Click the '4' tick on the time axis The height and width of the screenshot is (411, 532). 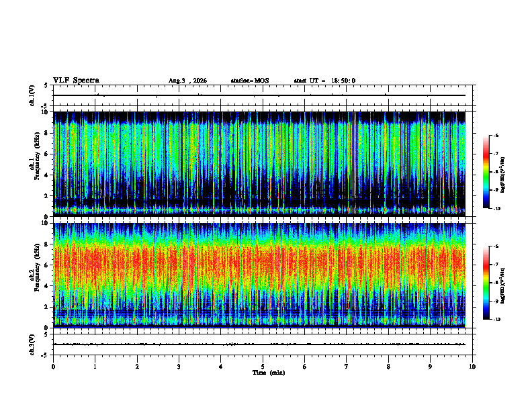click(221, 367)
